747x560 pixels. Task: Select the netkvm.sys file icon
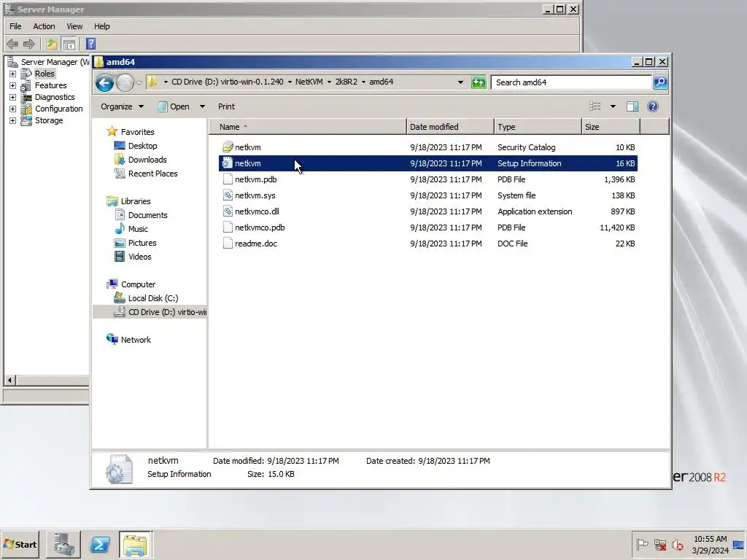[228, 195]
